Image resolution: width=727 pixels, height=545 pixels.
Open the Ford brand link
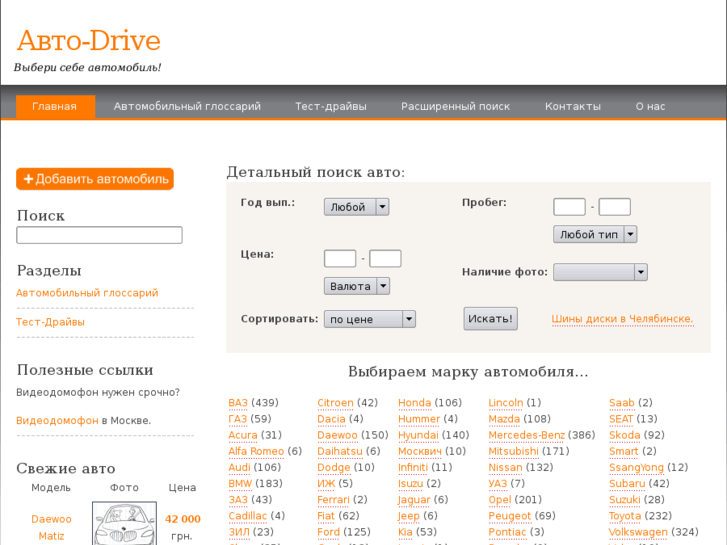coord(328,532)
